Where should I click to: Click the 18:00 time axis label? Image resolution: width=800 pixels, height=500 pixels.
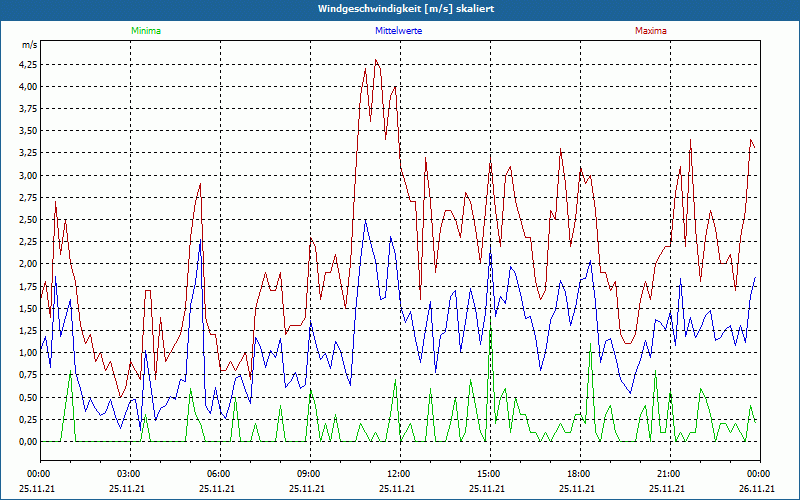tap(578, 474)
